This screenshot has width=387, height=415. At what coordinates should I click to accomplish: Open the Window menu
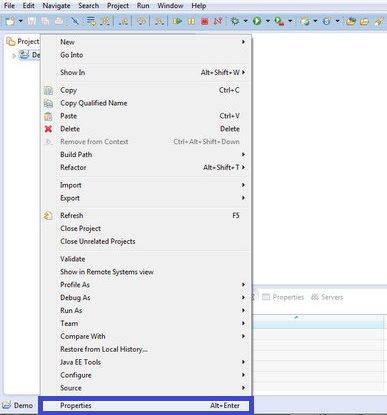pyautogui.click(x=170, y=6)
